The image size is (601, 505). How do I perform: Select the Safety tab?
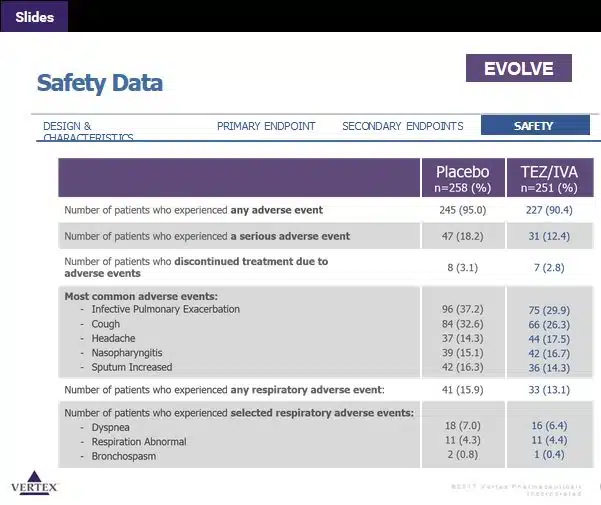[535, 125]
